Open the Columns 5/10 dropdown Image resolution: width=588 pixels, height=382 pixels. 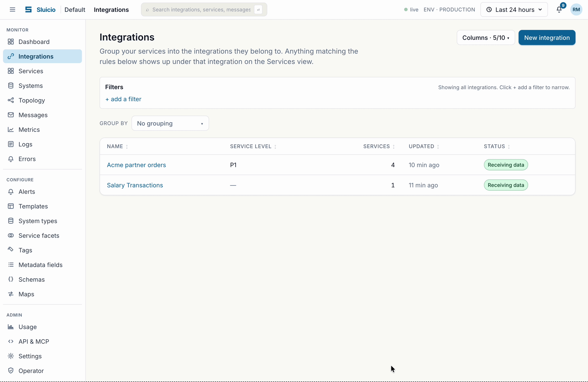coord(486,37)
